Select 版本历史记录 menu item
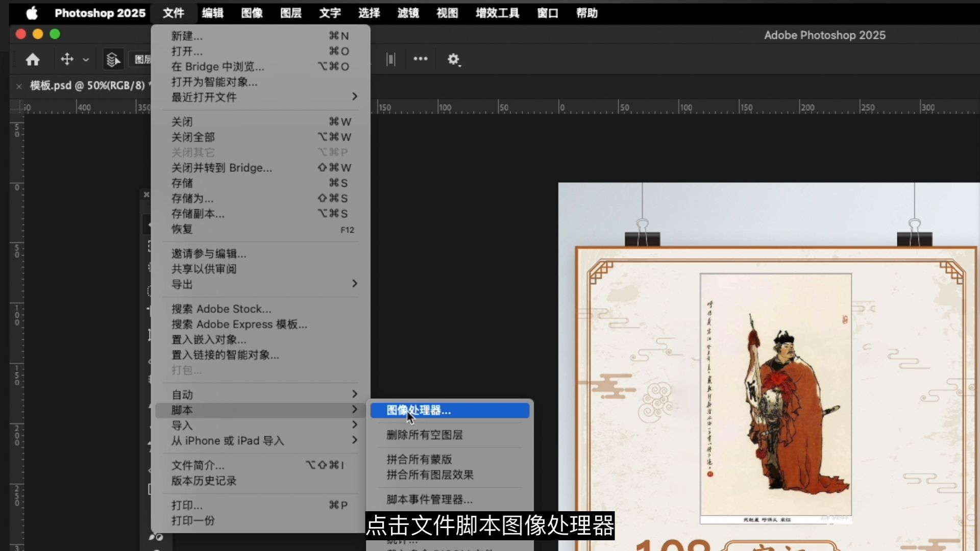The image size is (980, 551). 260,481
